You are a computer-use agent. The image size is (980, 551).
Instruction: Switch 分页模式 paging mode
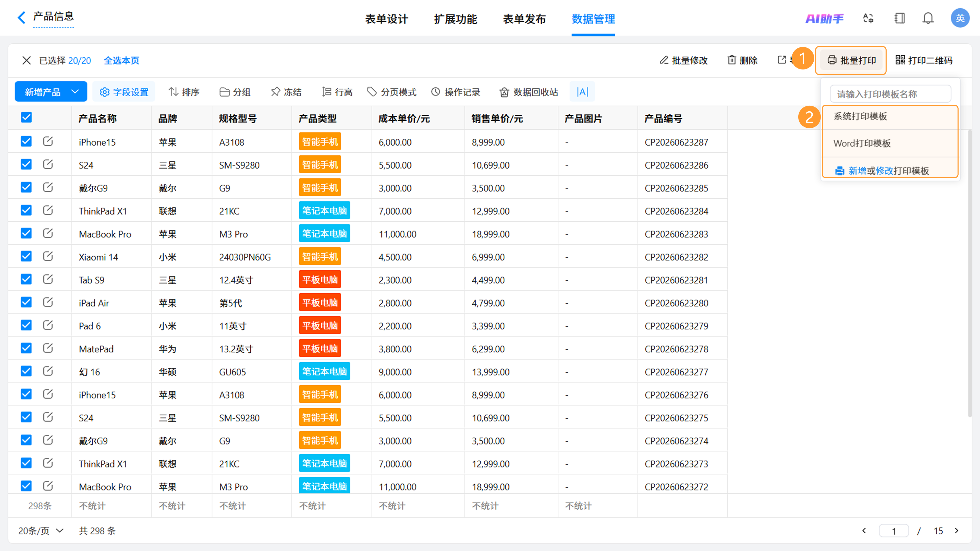pyautogui.click(x=392, y=92)
